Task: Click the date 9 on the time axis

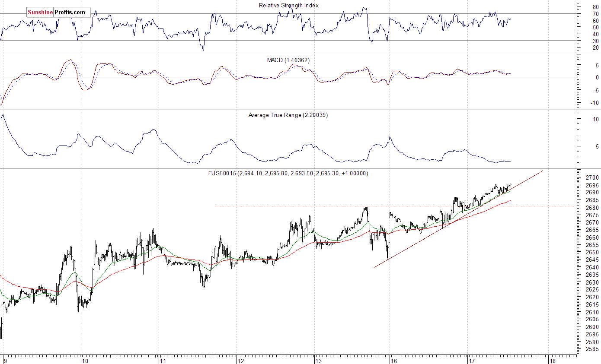Action: coord(5,361)
